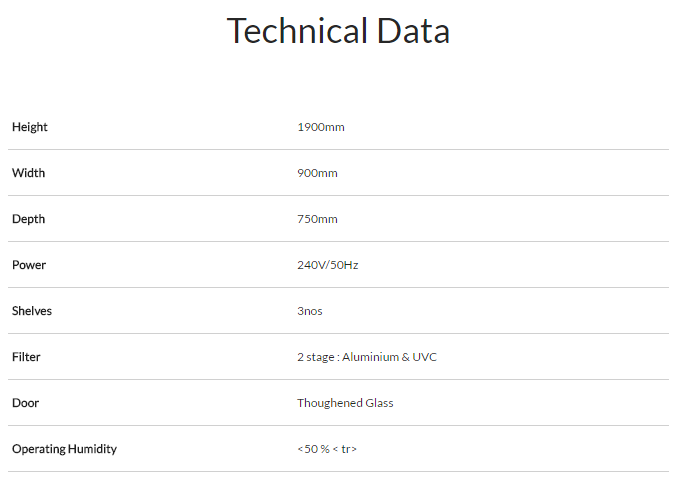Click the 900mm width value

[317, 173]
